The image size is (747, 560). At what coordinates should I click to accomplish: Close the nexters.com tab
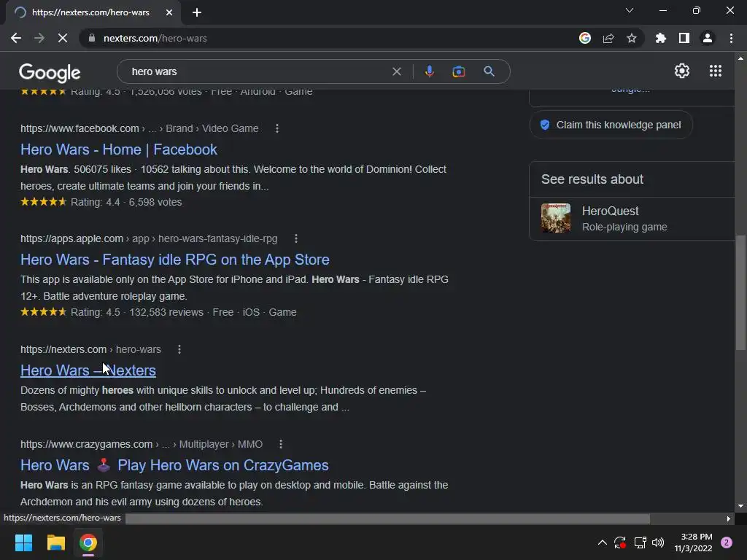169,12
